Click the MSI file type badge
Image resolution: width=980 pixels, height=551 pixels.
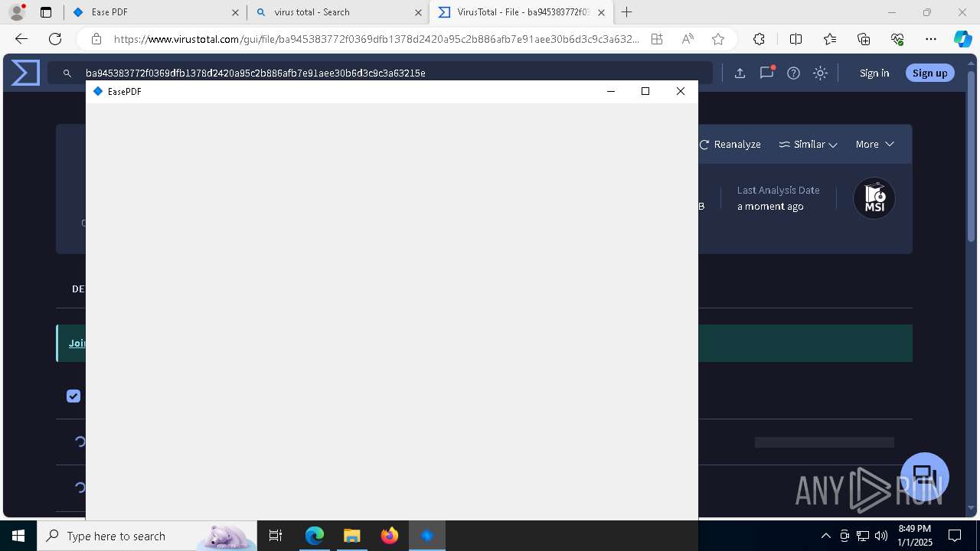874,198
